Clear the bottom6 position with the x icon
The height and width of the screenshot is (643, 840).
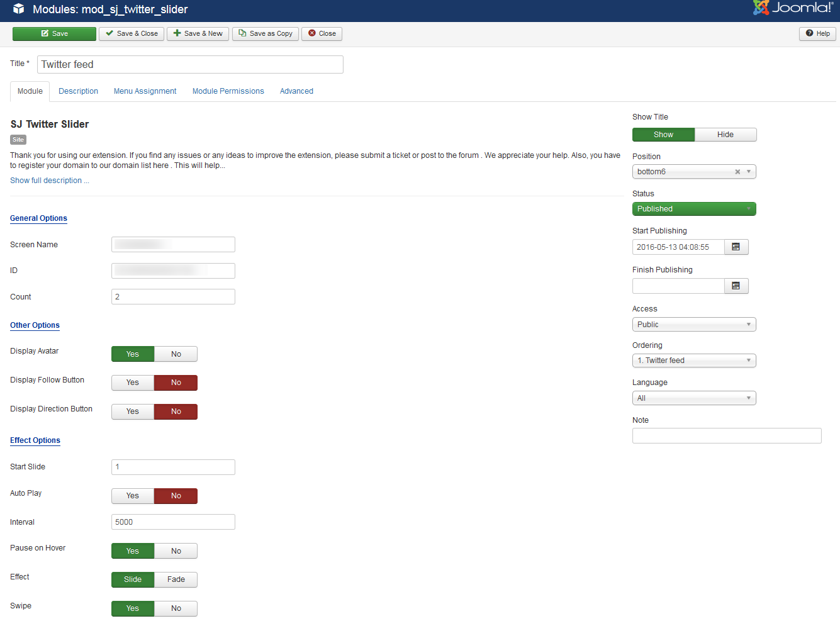pyautogui.click(x=737, y=172)
